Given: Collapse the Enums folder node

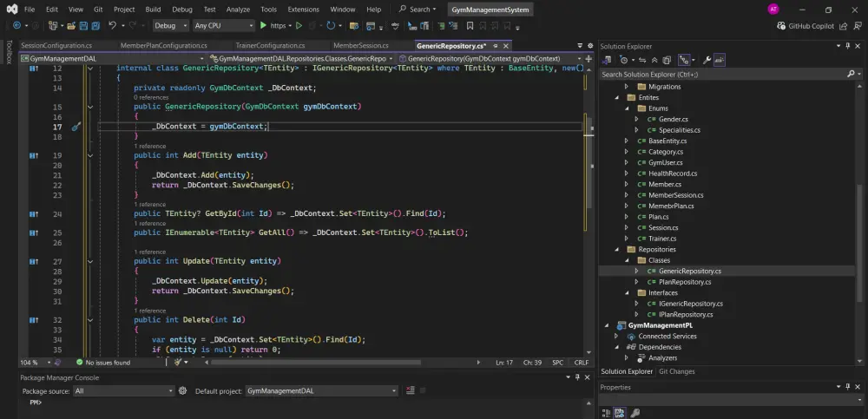Looking at the screenshot, I should click(626, 108).
